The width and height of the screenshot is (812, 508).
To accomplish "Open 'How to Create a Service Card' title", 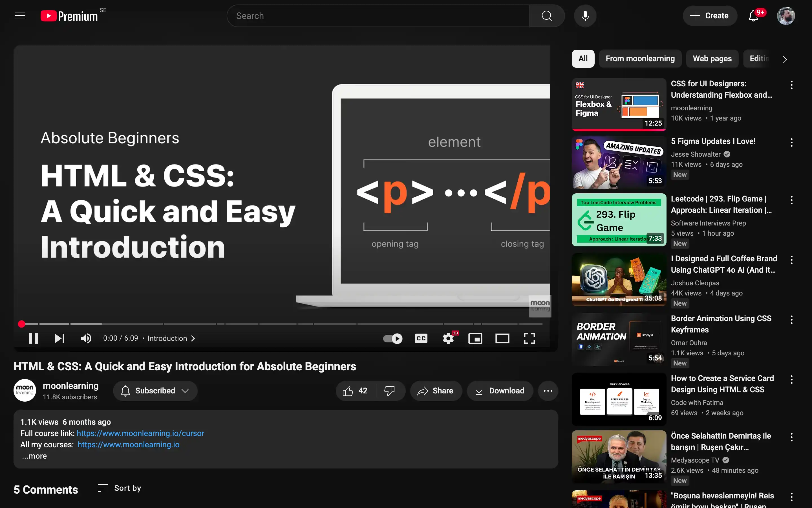I will pyautogui.click(x=722, y=384).
